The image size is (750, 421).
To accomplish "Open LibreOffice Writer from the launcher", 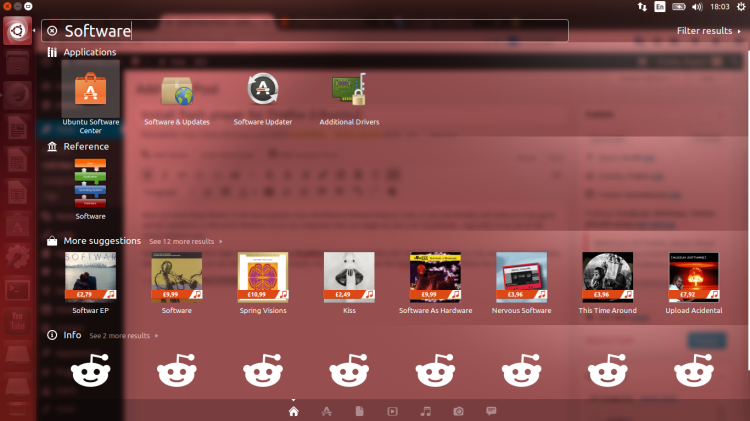I will point(17,128).
